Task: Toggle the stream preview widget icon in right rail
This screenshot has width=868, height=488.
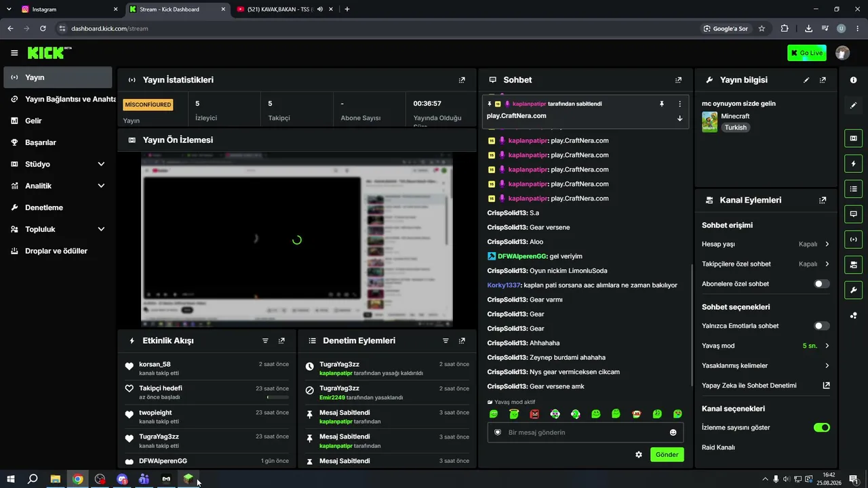Action: pos(853,138)
